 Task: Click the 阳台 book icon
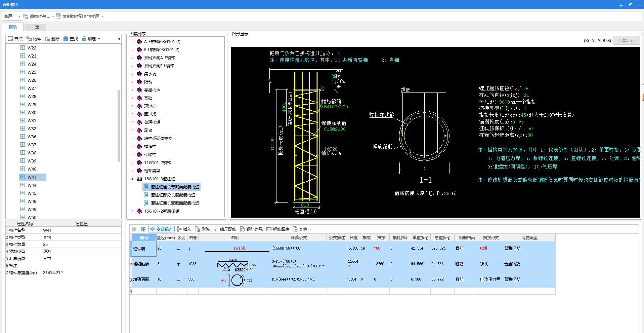[x=139, y=82]
